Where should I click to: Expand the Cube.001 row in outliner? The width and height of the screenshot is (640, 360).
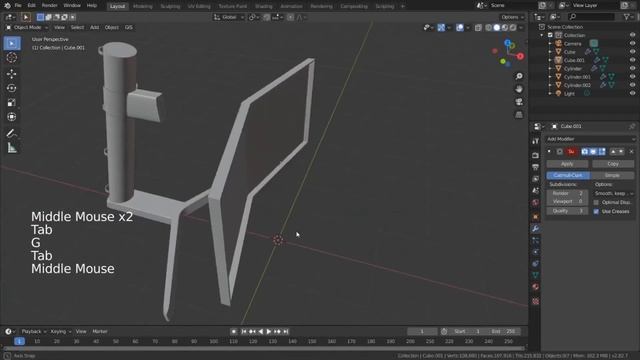[550, 60]
